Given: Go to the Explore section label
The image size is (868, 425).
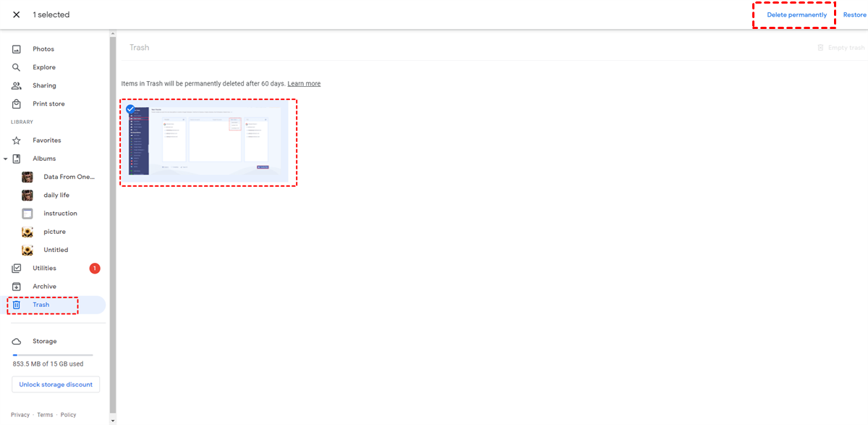Looking at the screenshot, I should 44,67.
